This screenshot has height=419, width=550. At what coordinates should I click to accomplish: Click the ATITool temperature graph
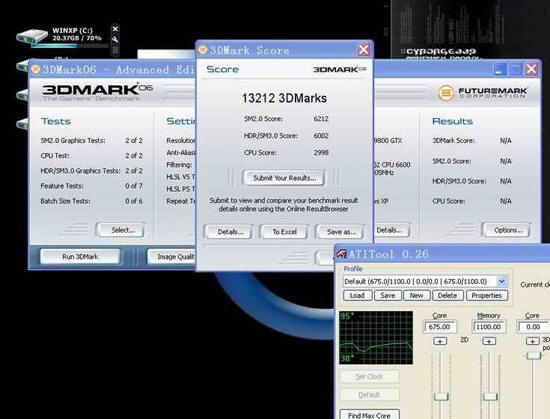376,337
